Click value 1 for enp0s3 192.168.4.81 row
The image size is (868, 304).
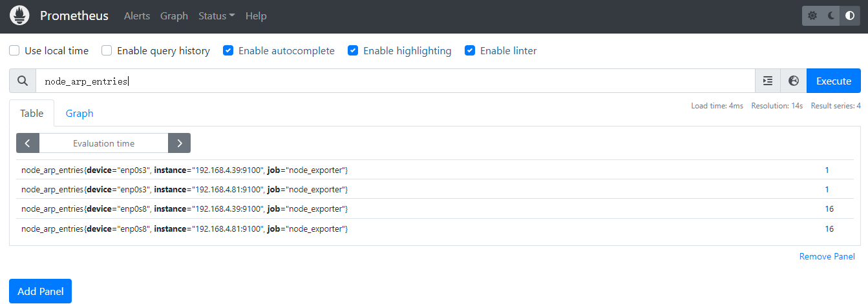827,189
